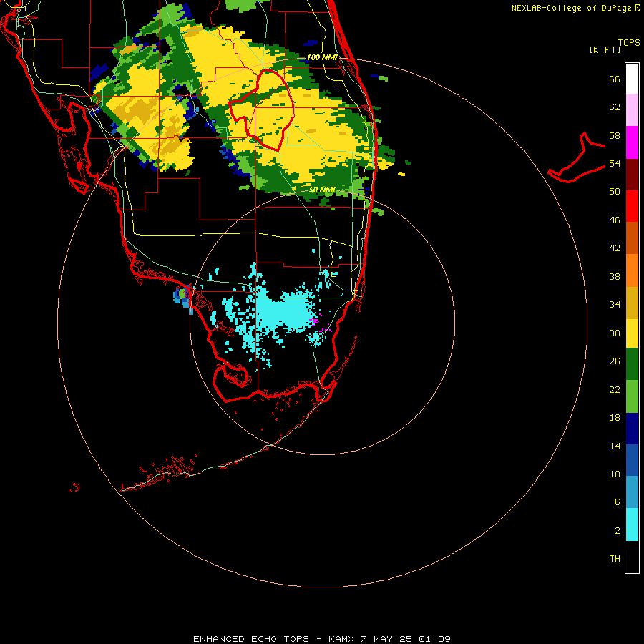Screen dimensions: 644x644
Task: Click the legend value 66
Action: click(x=615, y=79)
